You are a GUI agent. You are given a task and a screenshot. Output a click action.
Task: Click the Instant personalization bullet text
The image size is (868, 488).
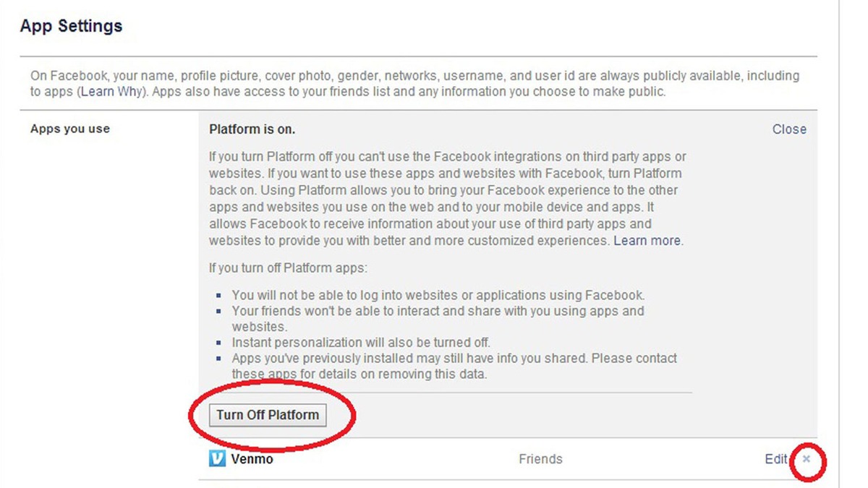coord(361,342)
